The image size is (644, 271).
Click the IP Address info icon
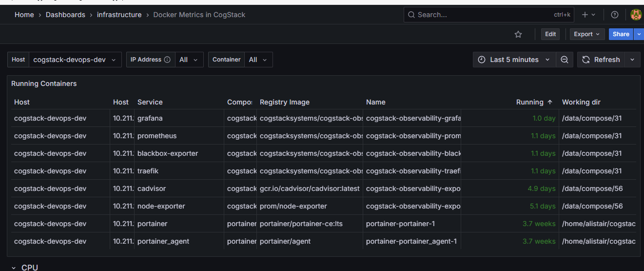(167, 60)
